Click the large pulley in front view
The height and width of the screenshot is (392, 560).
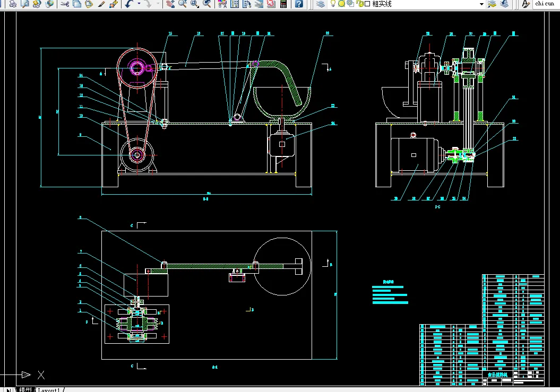137,68
